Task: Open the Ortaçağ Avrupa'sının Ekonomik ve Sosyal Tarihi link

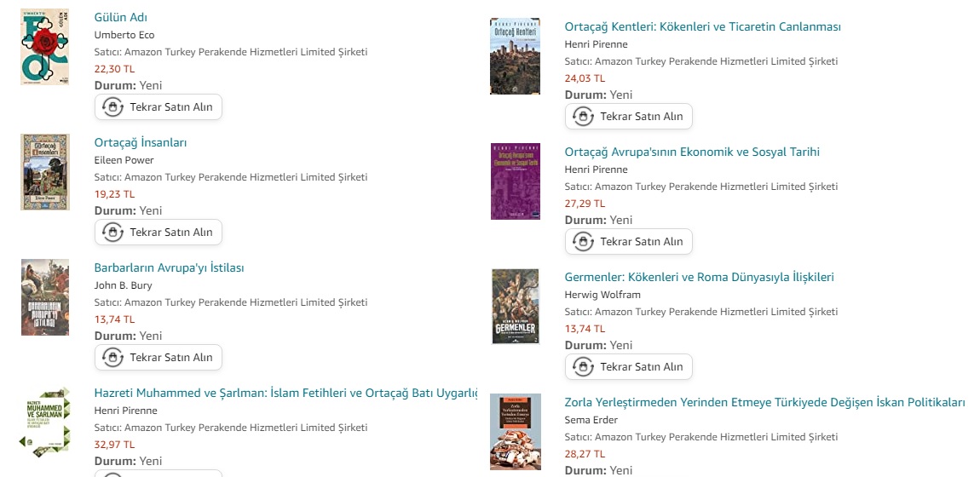Action: 692,152
